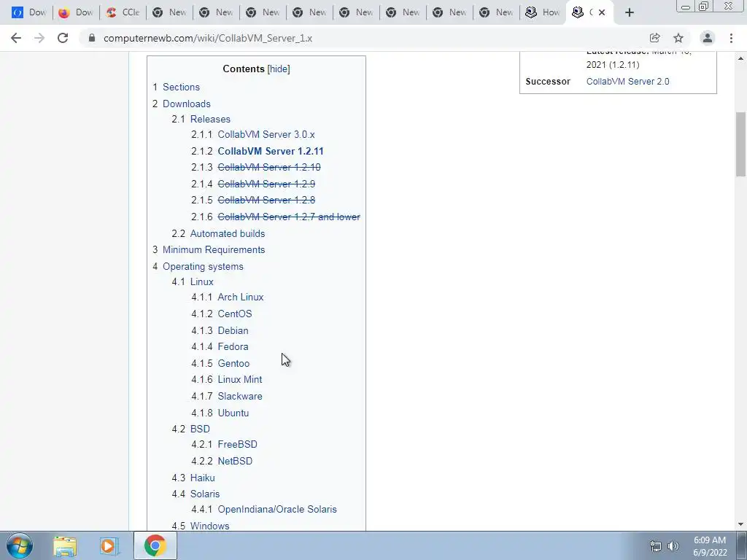Open Windows Explorer from the taskbar
Screen dimensions: 747x560
click(x=65, y=545)
